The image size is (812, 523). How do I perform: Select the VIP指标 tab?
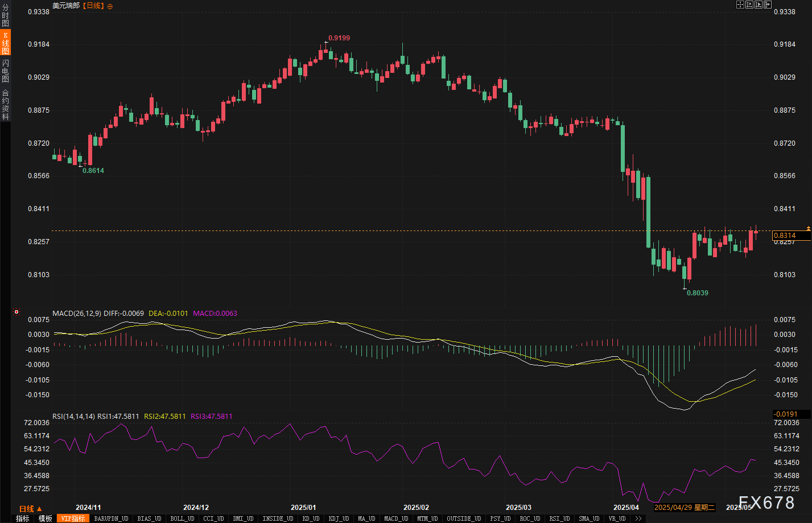click(73, 518)
